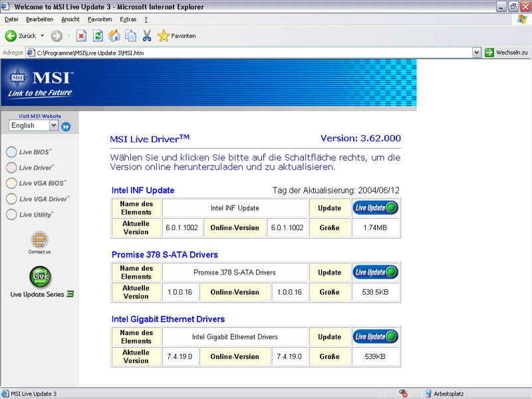The height and width of the screenshot is (399, 532).
Task: Click the Version: 3.62.000 text
Action: [360, 138]
